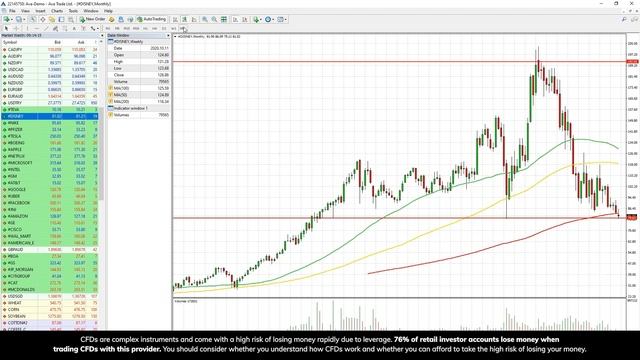Open the Indicators list icon

pos(256,19)
